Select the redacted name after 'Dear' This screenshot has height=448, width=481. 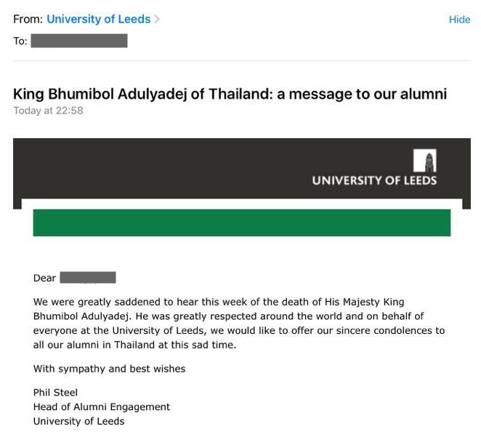click(x=88, y=278)
